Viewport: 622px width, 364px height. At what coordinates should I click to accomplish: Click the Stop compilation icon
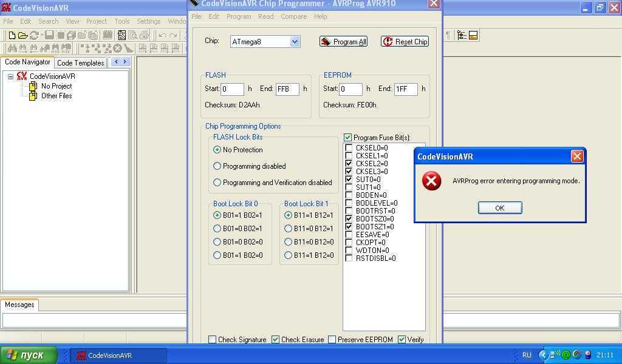click(x=117, y=49)
